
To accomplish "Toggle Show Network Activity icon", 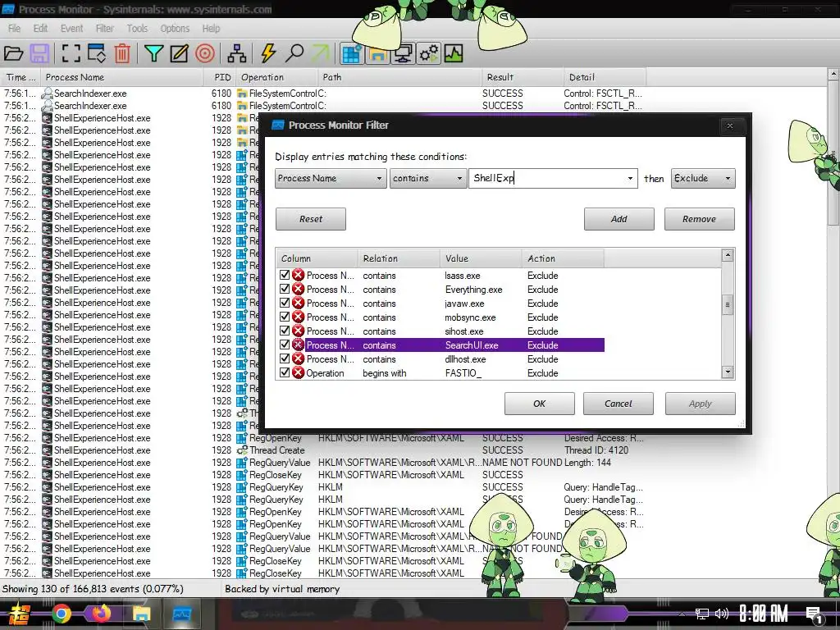I will click(403, 53).
